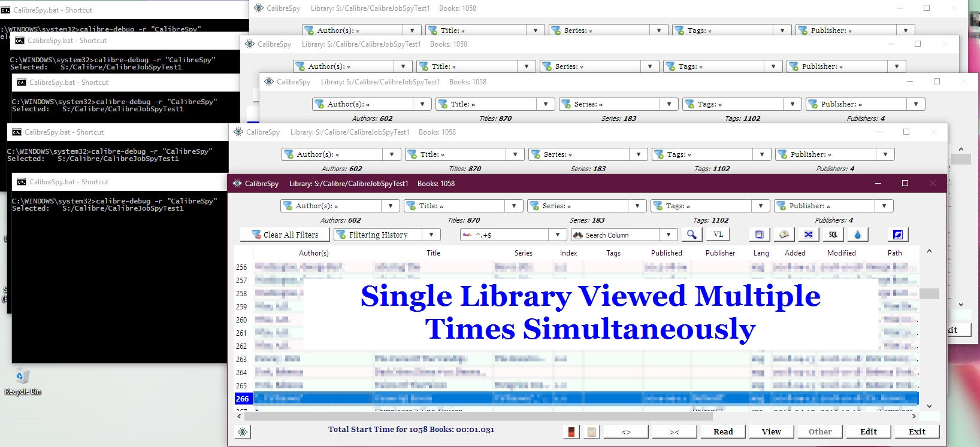The image size is (980, 447).
Task: Open the ^.+$ regex pattern dropdown
Action: tap(557, 235)
